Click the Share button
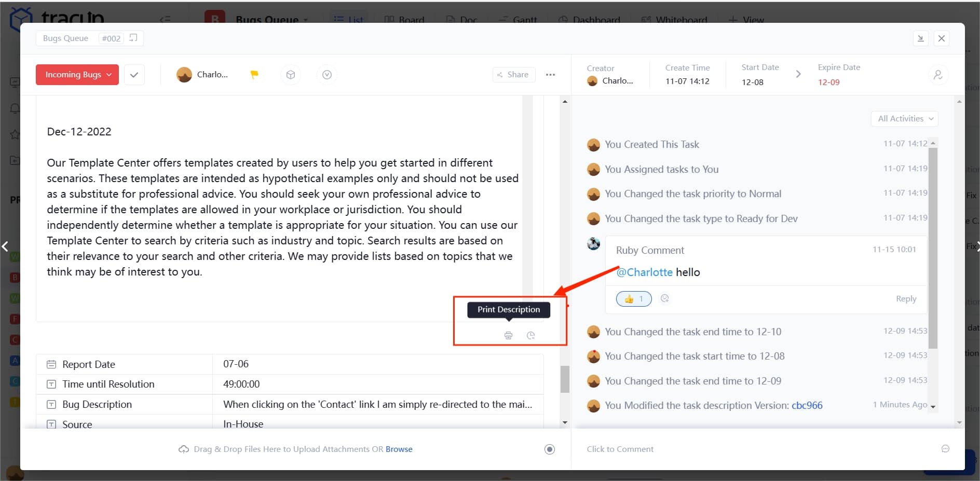Viewport: 980px width, 481px height. tap(513, 75)
